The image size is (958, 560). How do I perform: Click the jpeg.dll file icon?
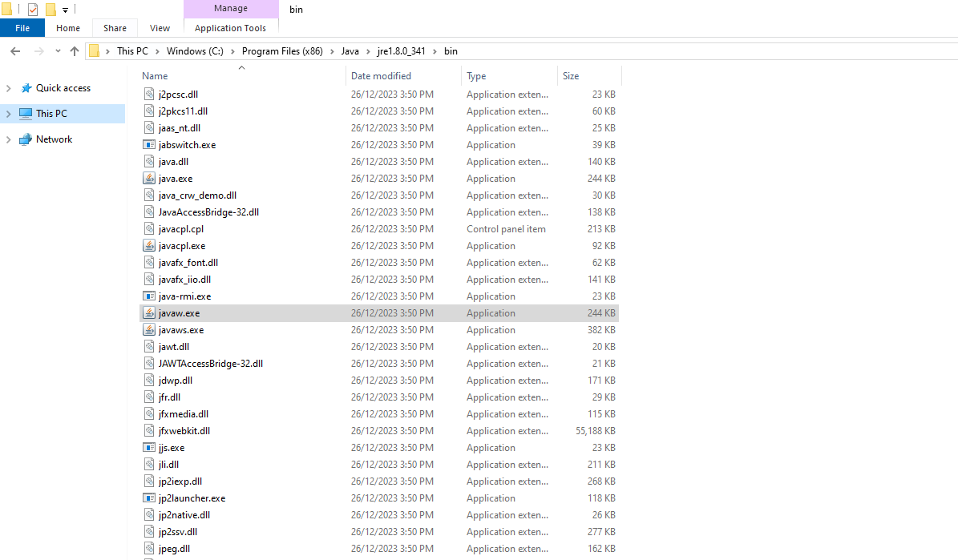[148, 549]
